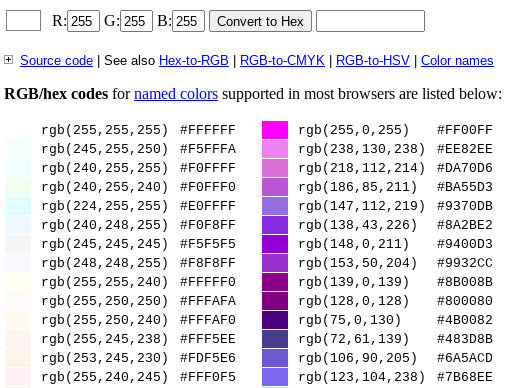Focus the B value input field
Image resolution: width=508 pixels, height=388 pixels.
click(188, 21)
